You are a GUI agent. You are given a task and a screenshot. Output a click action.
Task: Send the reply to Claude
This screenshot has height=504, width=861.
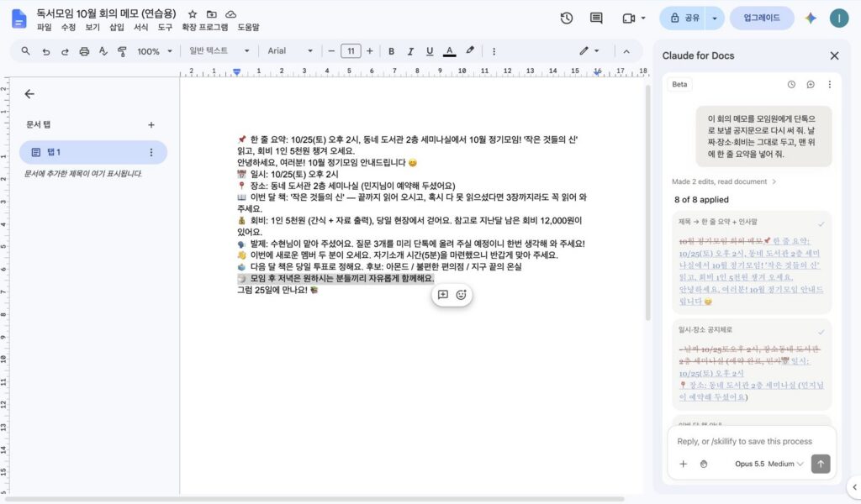[x=821, y=464]
